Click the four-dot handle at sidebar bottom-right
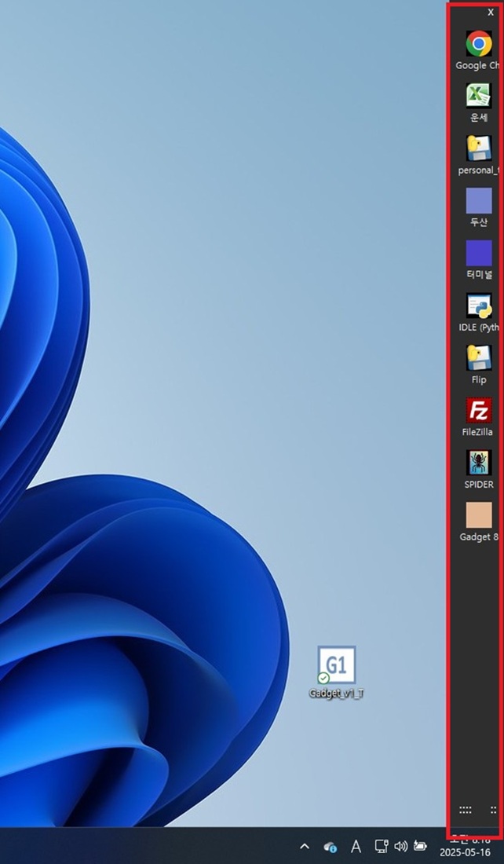 [494, 810]
